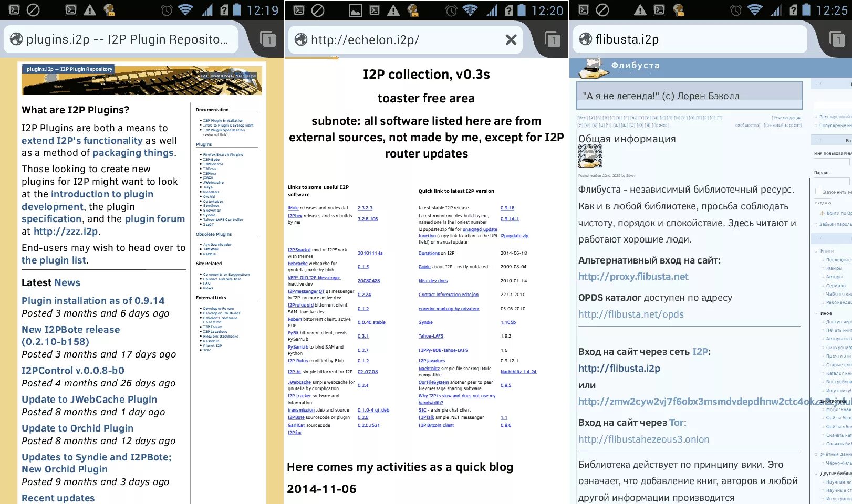Image resolution: width=852 pixels, height=504 pixels.
Task: Tap Wi-Fi icon in the 12:19 status bar
Action: tap(185, 10)
